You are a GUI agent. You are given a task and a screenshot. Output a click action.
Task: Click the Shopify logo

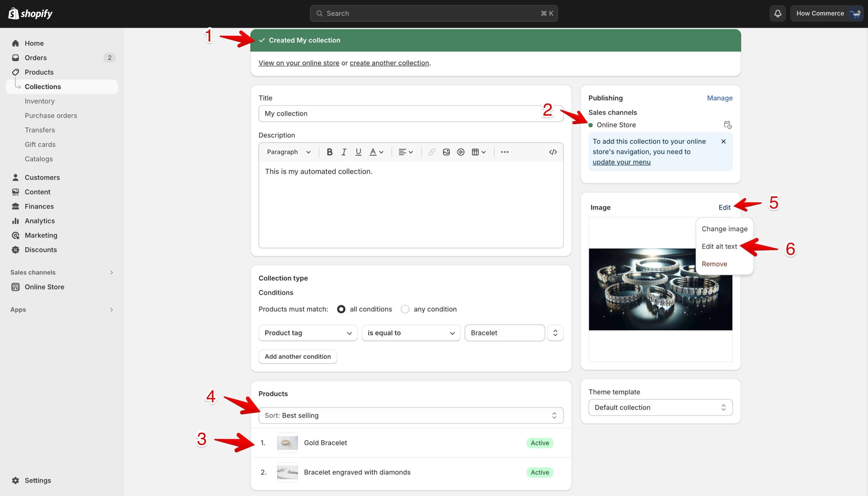tap(30, 13)
